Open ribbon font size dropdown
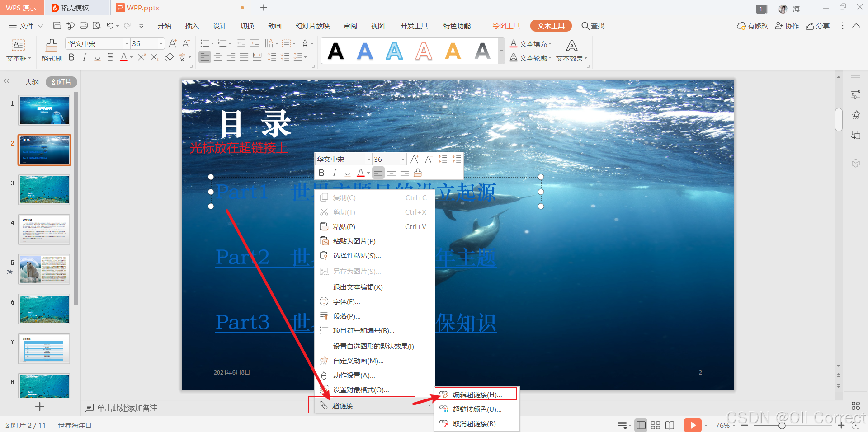 (161, 43)
